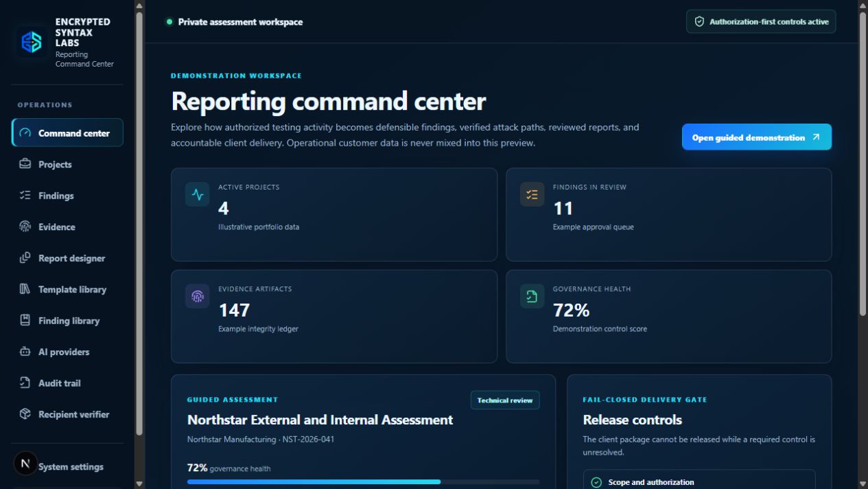Click the page scrollbar down arrow
The height and width of the screenshot is (489, 868).
[x=863, y=484]
